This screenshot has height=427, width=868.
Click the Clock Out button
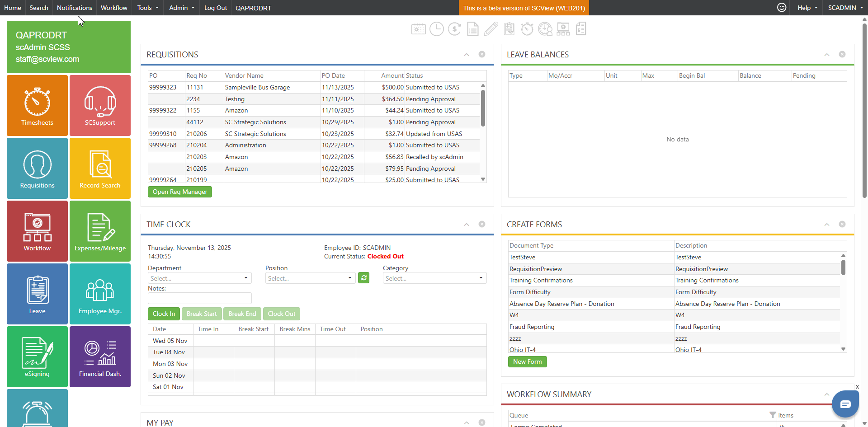click(282, 314)
